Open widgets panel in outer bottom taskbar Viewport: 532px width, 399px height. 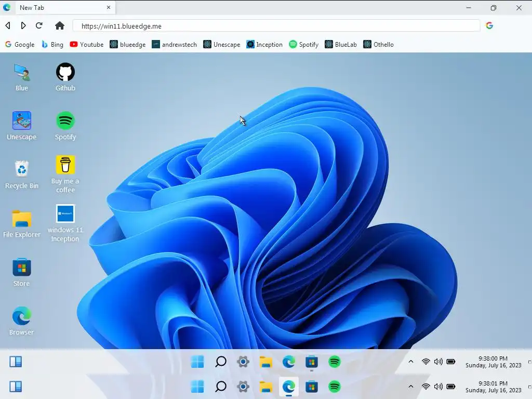[x=16, y=387]
